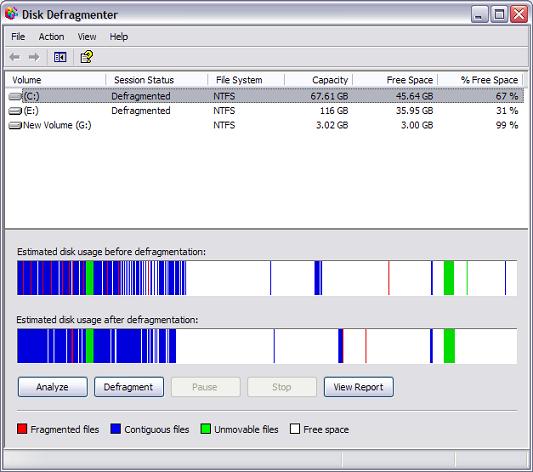533x472 pixels.
Task: Open the Action menu
Action: point(51,37)
